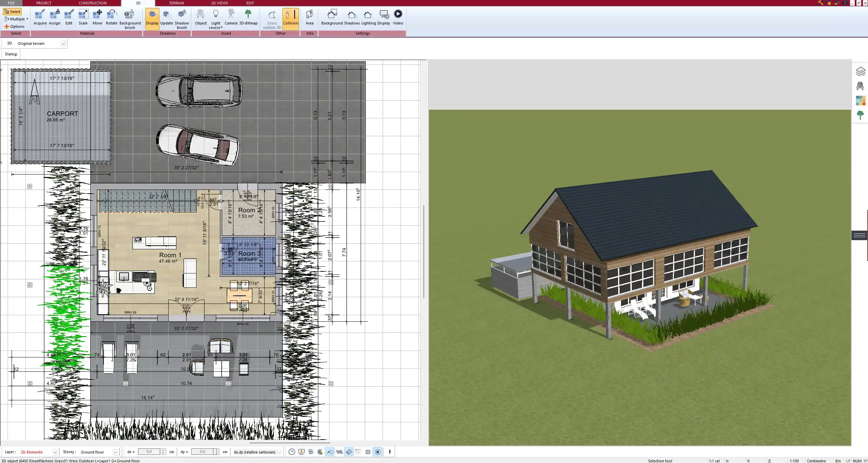
Task: Open the Layer 2D-Elemente dropdown
Action: point(55,452)
